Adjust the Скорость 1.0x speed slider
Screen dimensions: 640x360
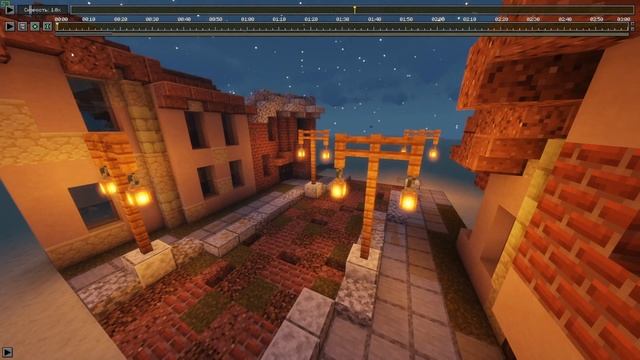click(42, 9)
